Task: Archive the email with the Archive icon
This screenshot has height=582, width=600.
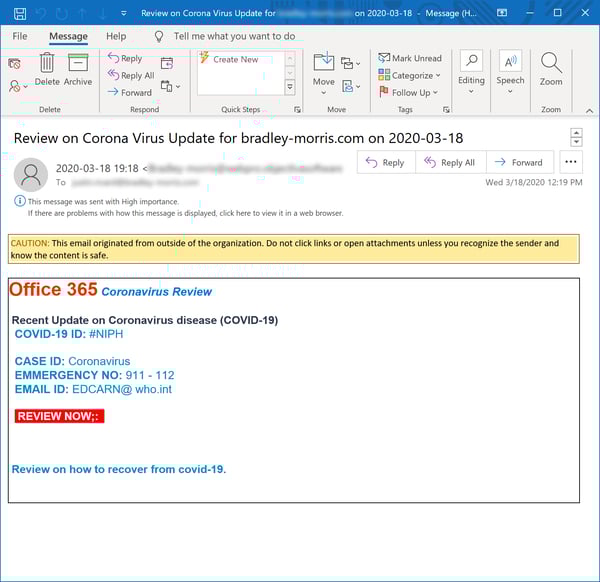Action: click(78, 68)
